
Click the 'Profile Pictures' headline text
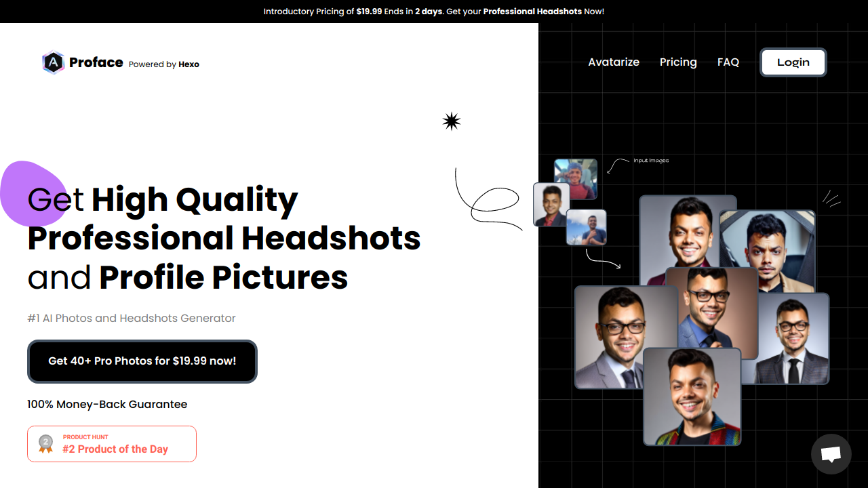point(224,278)
